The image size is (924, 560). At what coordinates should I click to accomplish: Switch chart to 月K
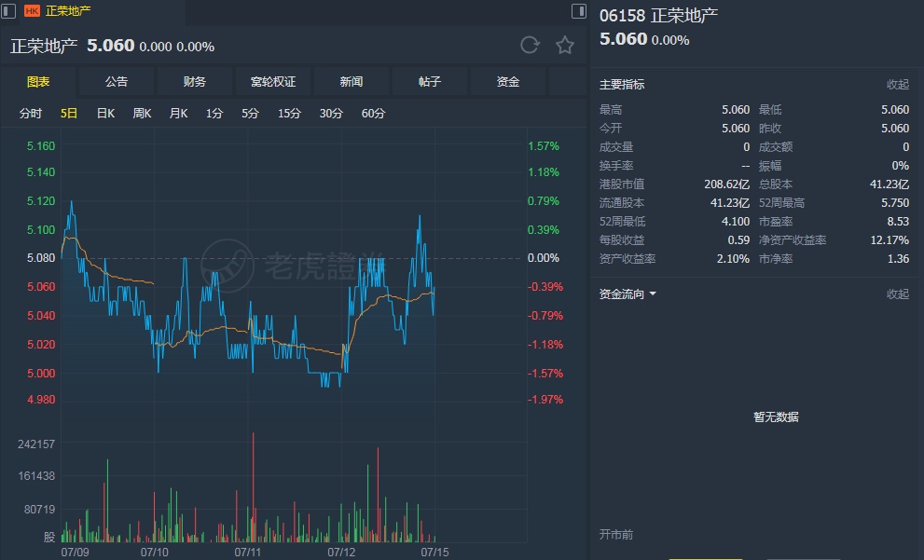pyautogui.click(x=179, y=113)
